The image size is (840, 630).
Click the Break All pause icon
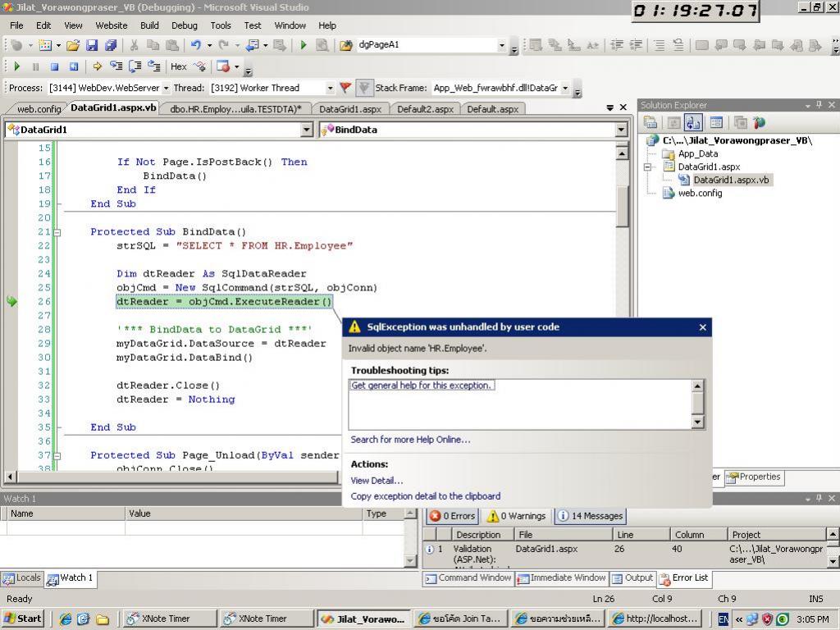(x=35, y=66)
